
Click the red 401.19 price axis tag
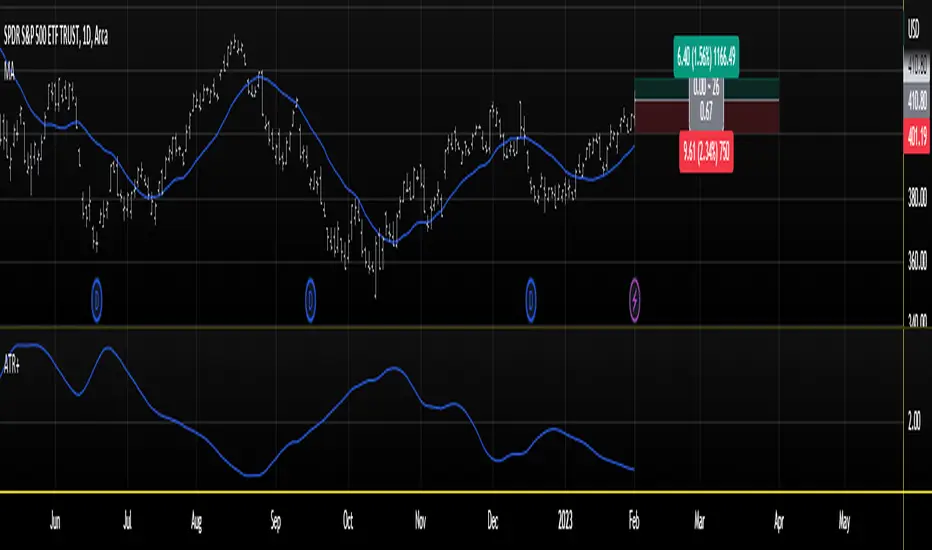coord(916,135)
